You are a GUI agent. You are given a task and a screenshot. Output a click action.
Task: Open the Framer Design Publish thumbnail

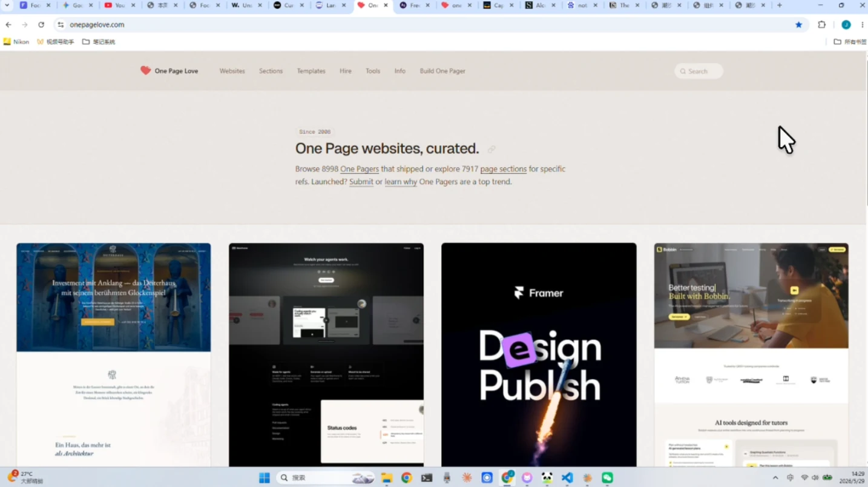539,355
